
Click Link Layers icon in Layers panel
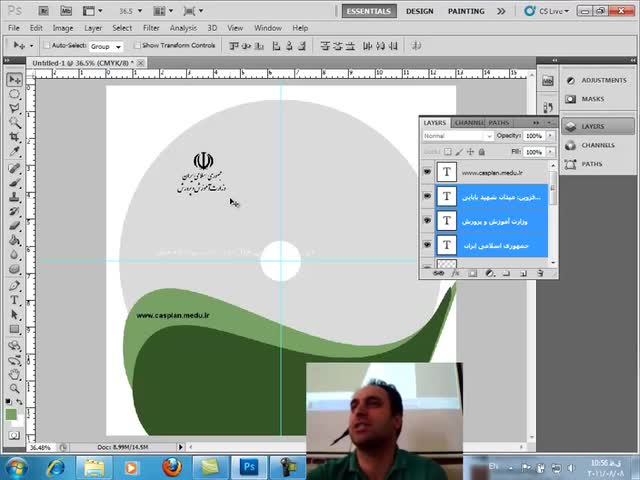438,273
